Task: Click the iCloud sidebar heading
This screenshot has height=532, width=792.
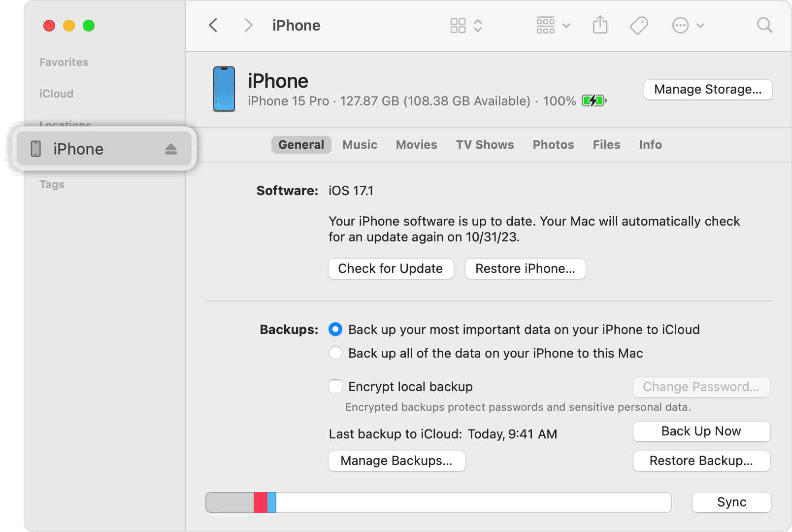Action: point(56,94)
